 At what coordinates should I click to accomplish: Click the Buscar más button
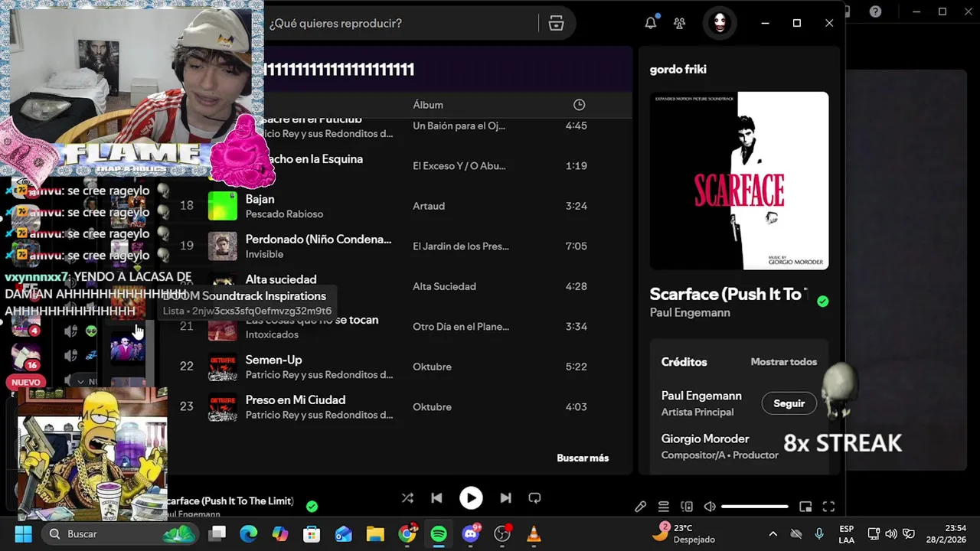tap(583, 458)
